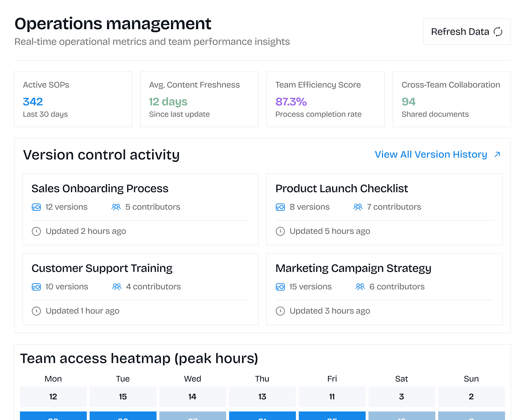Click versions icon in Product Launch Checklist
525x420 pixels.
click(280, 207)
